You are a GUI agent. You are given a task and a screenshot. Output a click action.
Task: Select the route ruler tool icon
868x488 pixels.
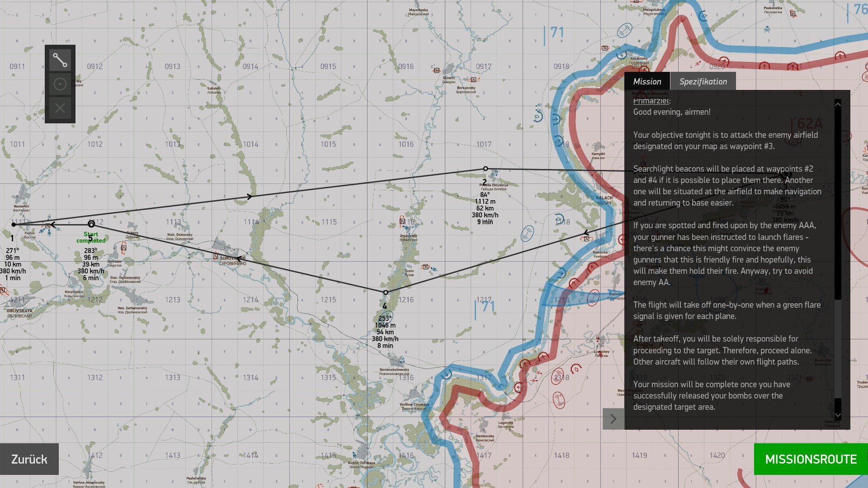(60, 60)
